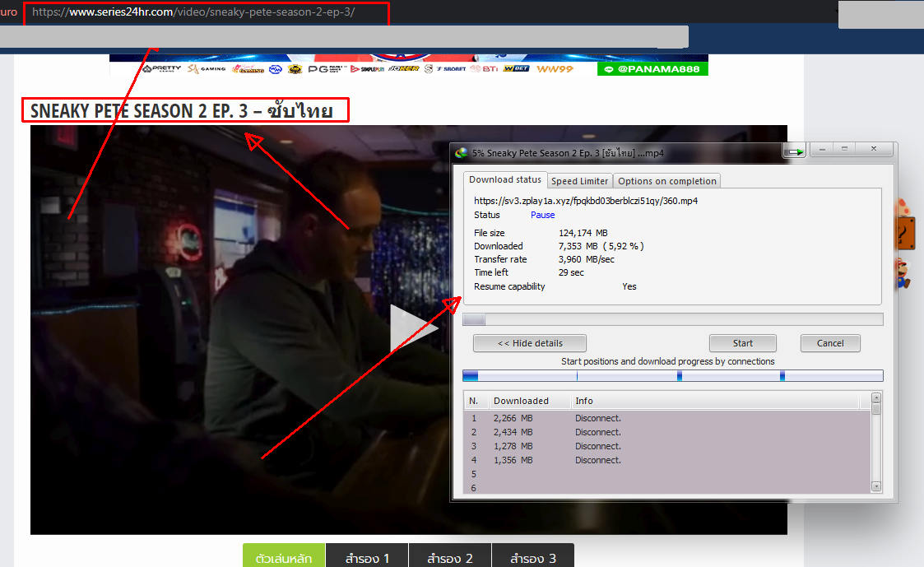Viewport: 924px width, 567px height.
Task: Click the Sneaky Pete Season 2 Ep. 3 heading
Action: coord(182,111)
